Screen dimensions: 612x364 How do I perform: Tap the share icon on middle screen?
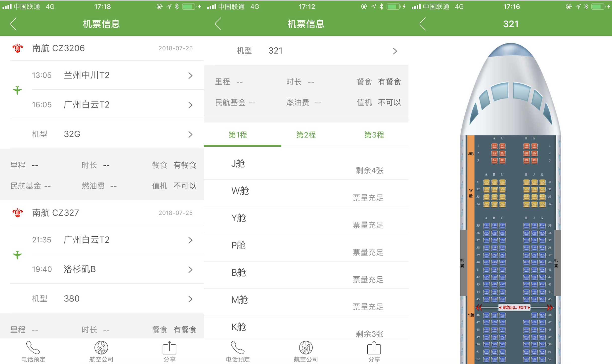374,348
